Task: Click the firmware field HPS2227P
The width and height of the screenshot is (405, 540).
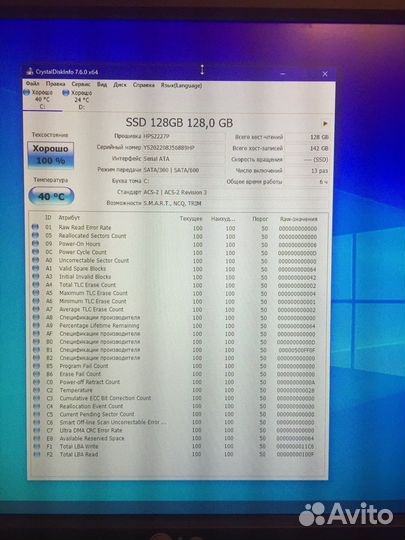Action: (183, 136)
